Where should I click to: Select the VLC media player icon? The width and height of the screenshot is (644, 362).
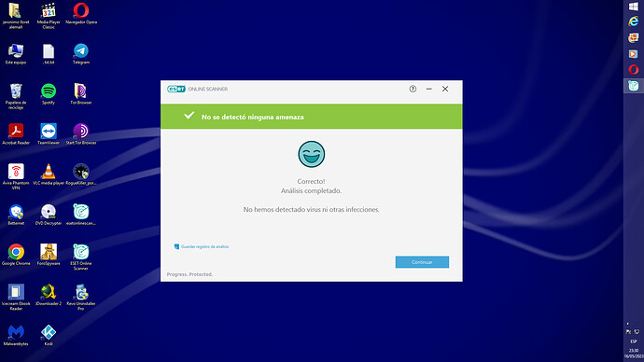click(x=49, y=174)
